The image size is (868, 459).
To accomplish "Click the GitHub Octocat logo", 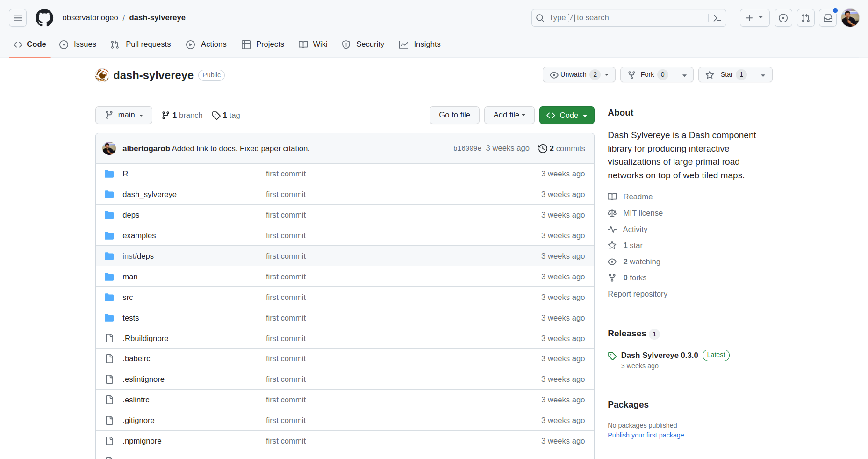I will tap(44, 18).
